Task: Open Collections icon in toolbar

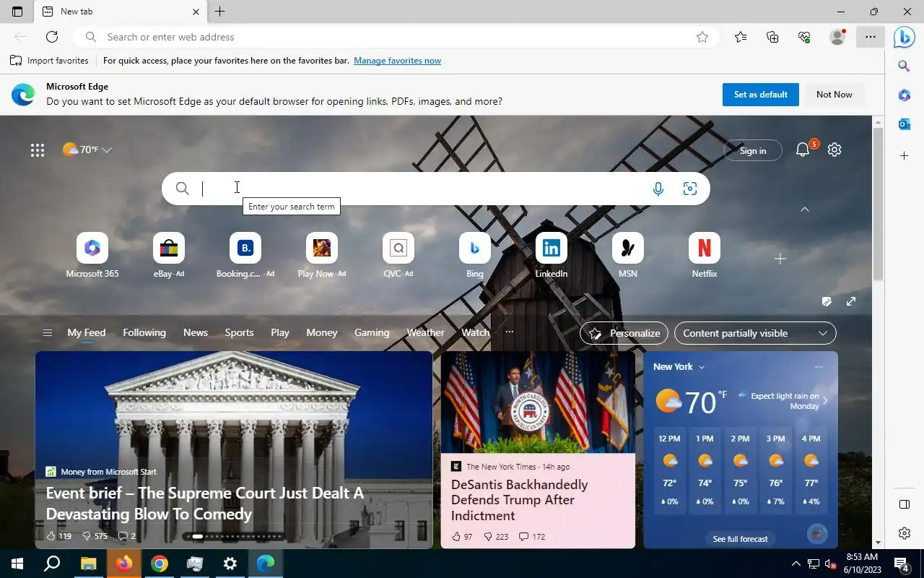Action: 772,37
